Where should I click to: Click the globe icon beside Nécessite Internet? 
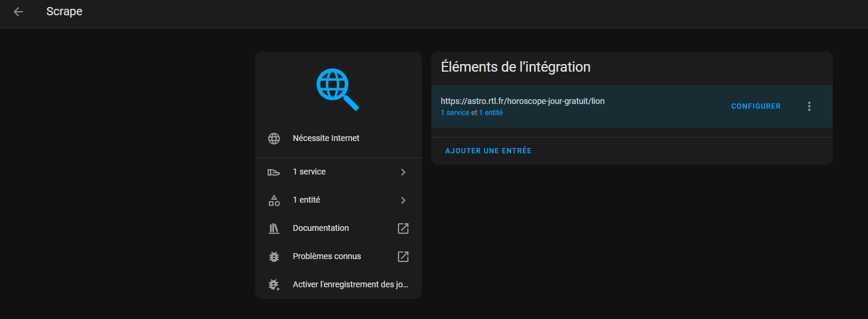[273, 139]
